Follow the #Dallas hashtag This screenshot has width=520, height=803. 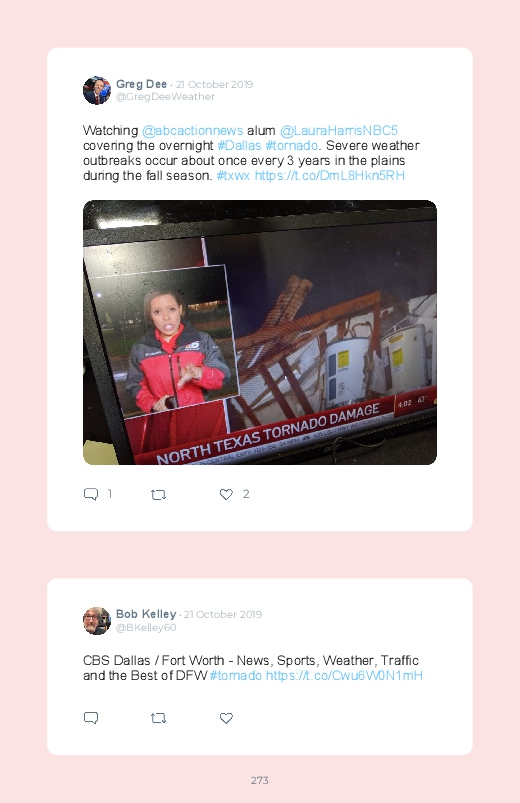[x=239, y=145]
